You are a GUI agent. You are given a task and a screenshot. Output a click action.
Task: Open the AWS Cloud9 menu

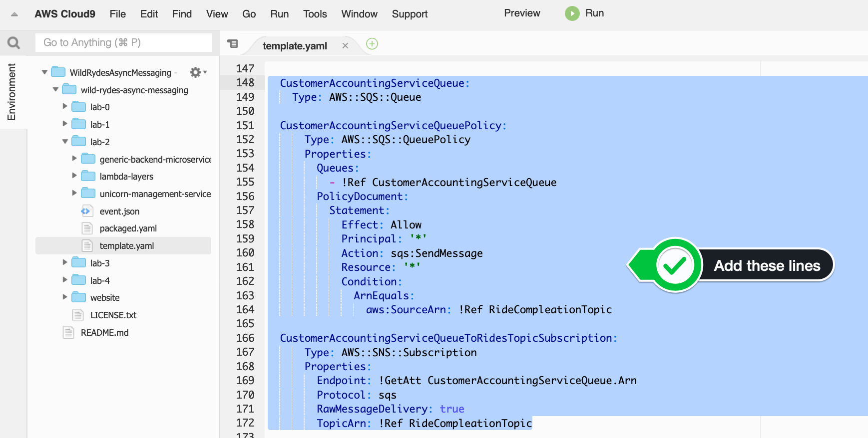pos(65,14)
